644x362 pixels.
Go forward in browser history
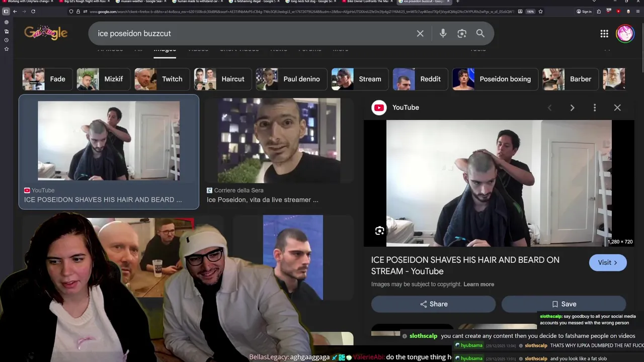click(24, 11)
